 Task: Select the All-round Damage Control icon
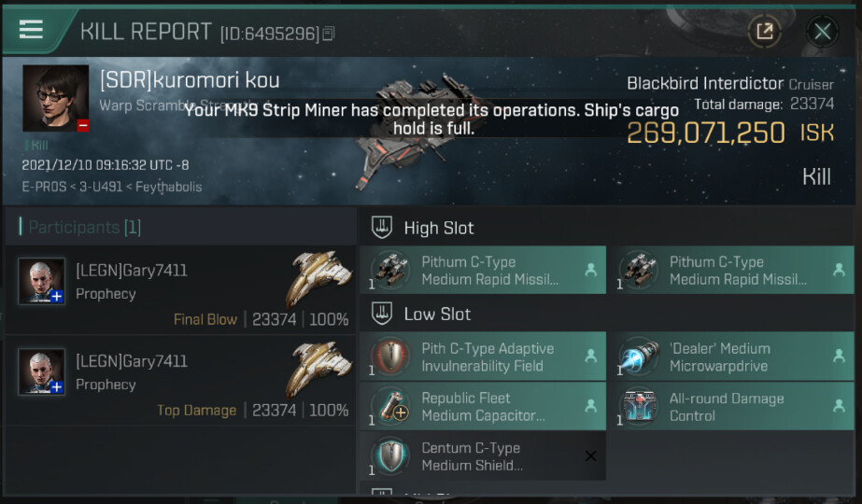(638, 406)
